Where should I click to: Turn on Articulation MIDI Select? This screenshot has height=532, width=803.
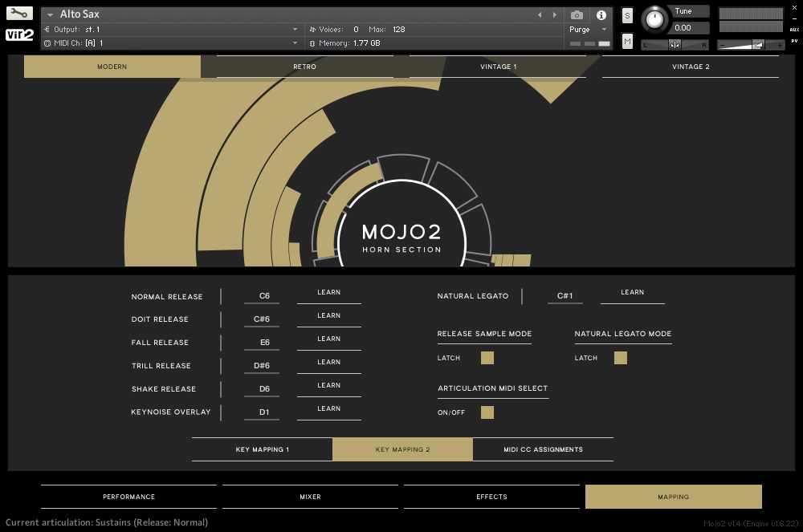tap(487, 412)
